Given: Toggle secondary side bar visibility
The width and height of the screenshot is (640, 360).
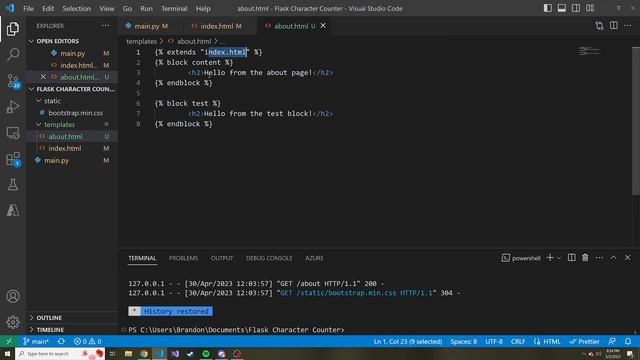Looking at the screenshot, I should click(576, 8).
